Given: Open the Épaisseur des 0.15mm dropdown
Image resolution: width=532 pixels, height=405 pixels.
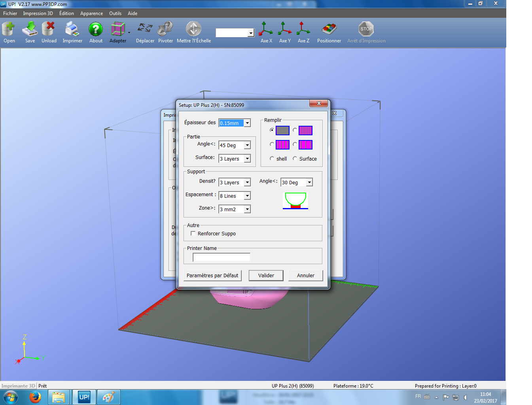Looking at the screenshot, I should (247, 123).
